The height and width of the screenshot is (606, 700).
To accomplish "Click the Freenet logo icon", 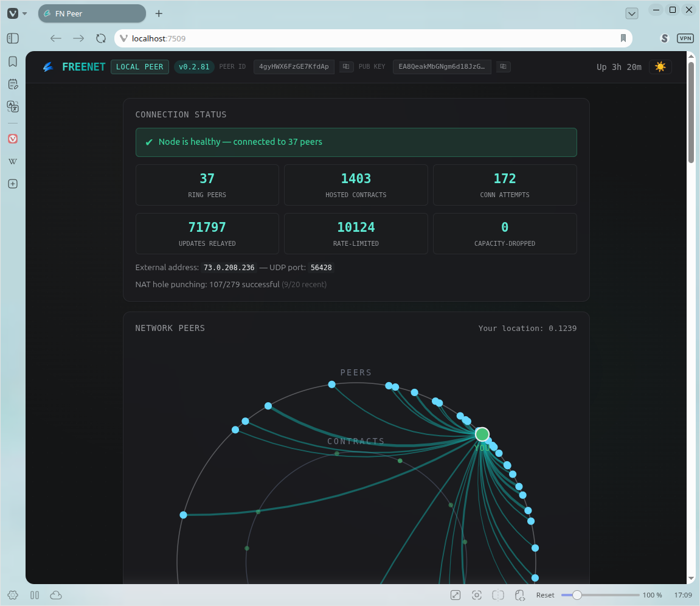I will (48, 67).
